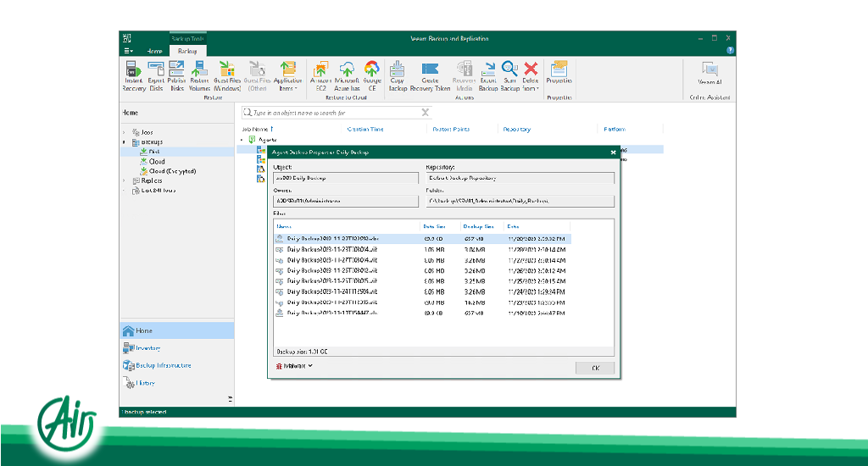Sort by Creation Time column header
The width and height of the screenshot is (868, 466).
point(365,129)
